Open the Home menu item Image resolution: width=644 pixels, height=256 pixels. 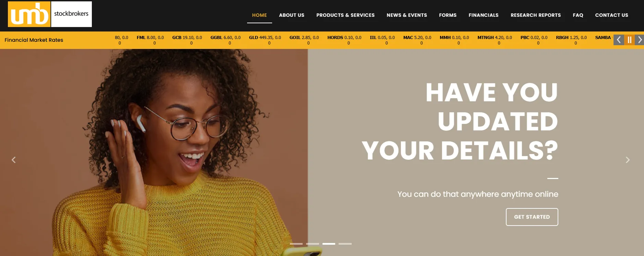point(259,15)
